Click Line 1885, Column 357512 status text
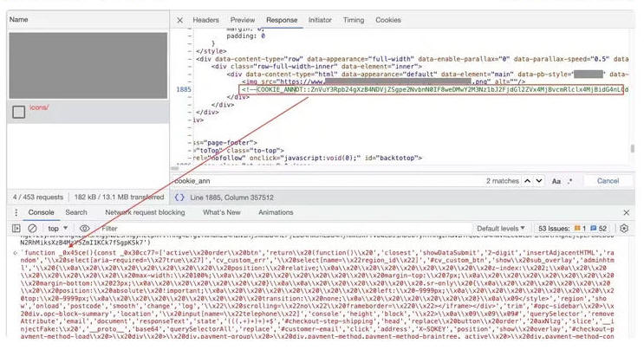 231,198
